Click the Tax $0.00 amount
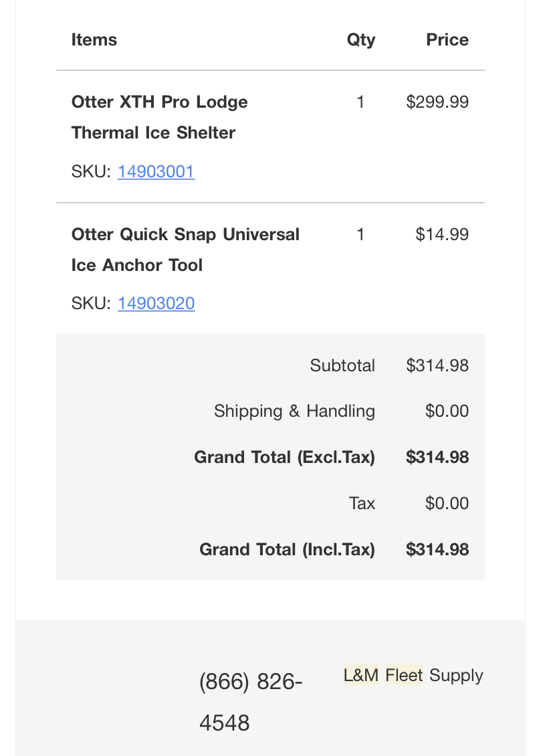 click(447, 503)
